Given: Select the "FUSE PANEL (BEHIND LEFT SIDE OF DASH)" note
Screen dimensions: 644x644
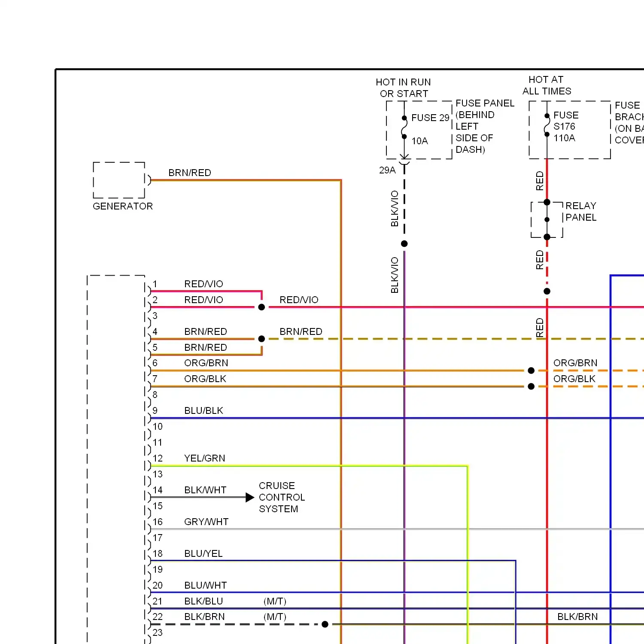Looking at the screenshot, I should coord(485,126).
